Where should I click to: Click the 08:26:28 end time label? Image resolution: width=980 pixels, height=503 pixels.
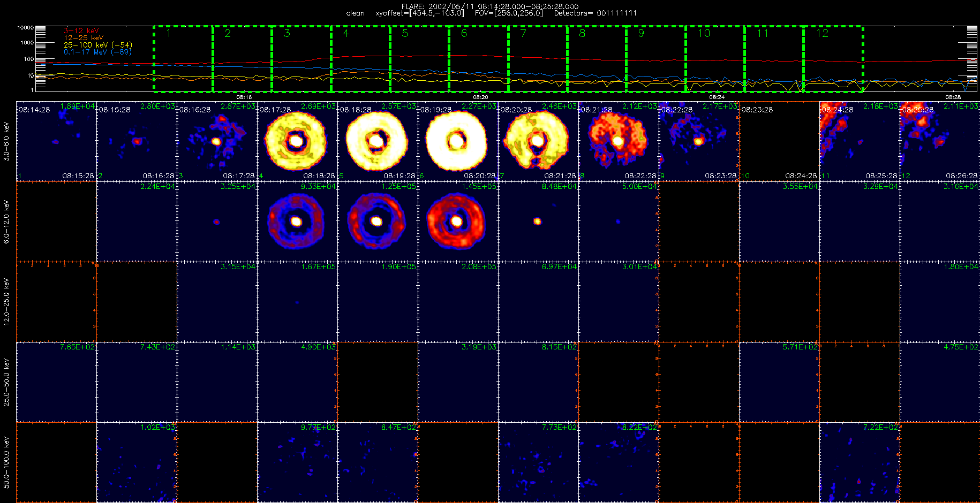(962, 176)
